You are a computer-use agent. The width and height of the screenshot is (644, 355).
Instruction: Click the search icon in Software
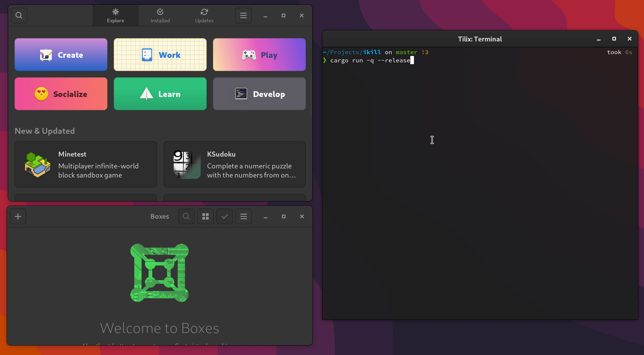pyautogui.click(x=19, y=15)
